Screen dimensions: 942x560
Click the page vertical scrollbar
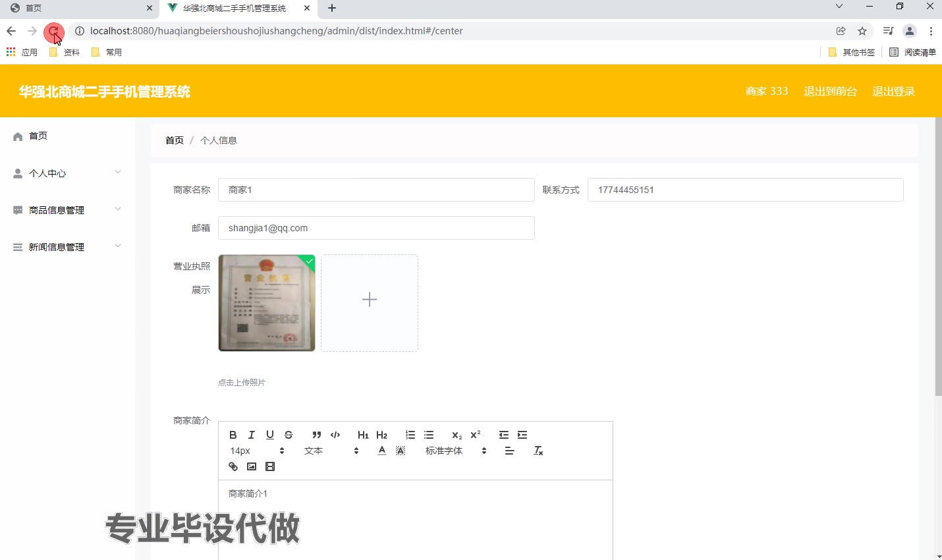pos(938,257)
